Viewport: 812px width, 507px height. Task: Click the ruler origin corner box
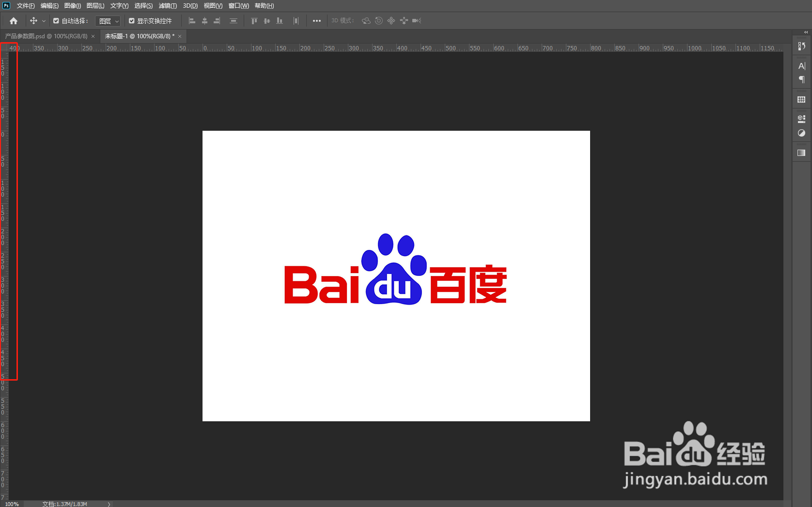tap(4, 48)
